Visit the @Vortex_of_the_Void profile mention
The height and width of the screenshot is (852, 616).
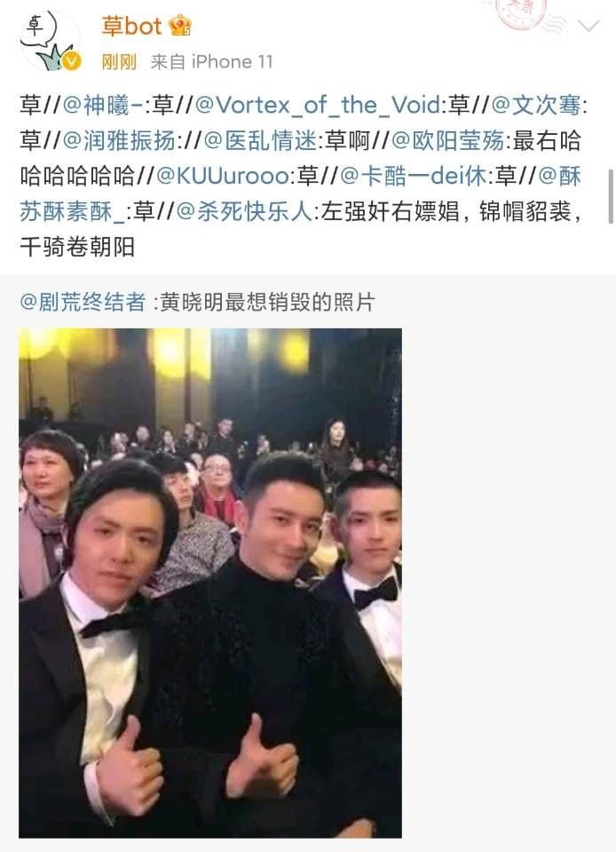pyautogui.click(x=318, y=105)
